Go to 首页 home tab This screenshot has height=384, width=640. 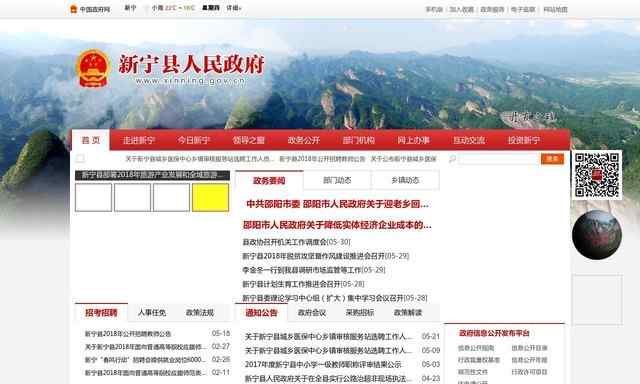tap(91, 140)
